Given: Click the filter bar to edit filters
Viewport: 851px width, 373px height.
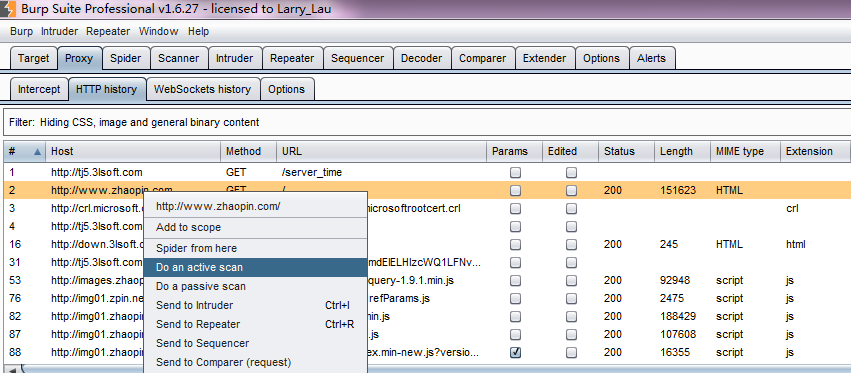Looking at the screenshot, I should tap(427, 123).
